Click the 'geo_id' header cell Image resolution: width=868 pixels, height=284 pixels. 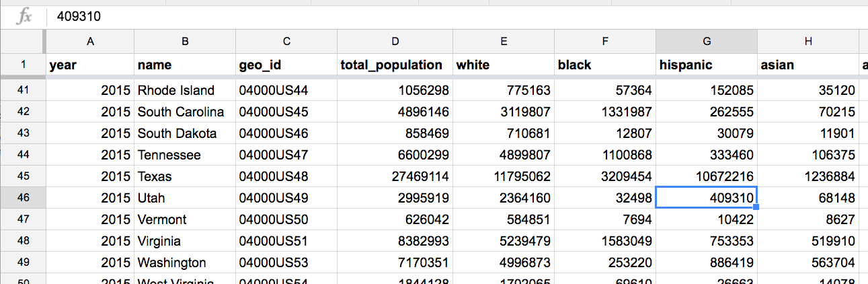tap(286, 65)
